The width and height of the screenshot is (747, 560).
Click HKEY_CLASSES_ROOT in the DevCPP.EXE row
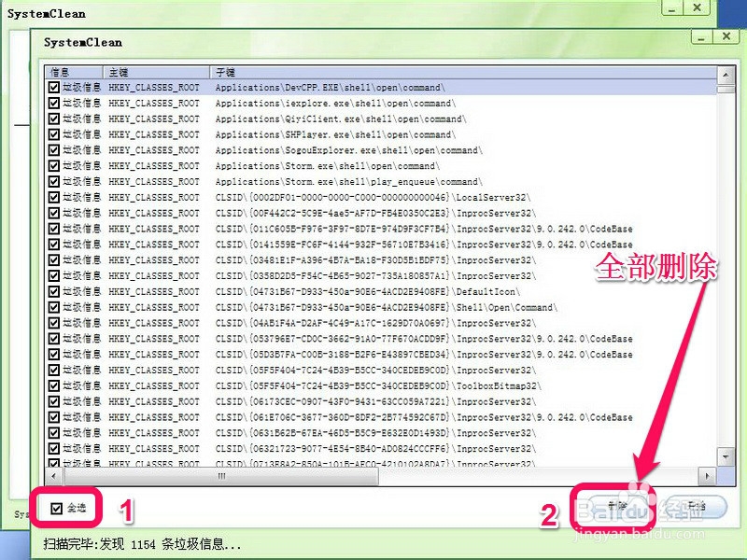(x=154, y=88)
